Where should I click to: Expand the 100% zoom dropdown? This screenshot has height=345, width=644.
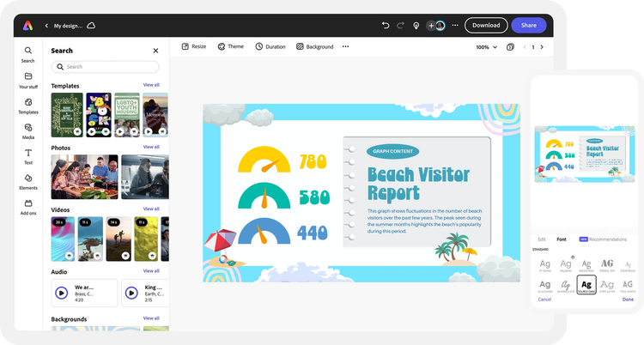point(486,47)
